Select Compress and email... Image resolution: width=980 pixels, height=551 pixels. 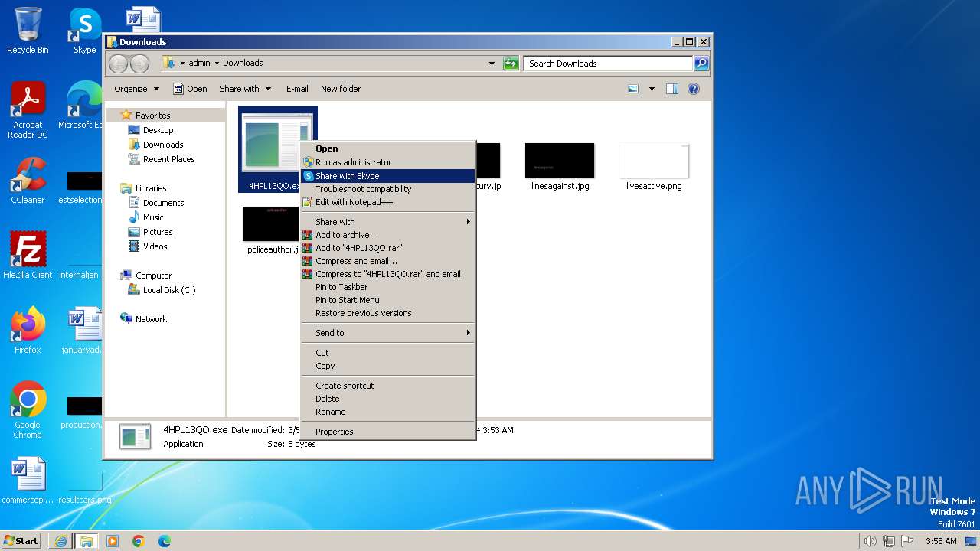387,261
